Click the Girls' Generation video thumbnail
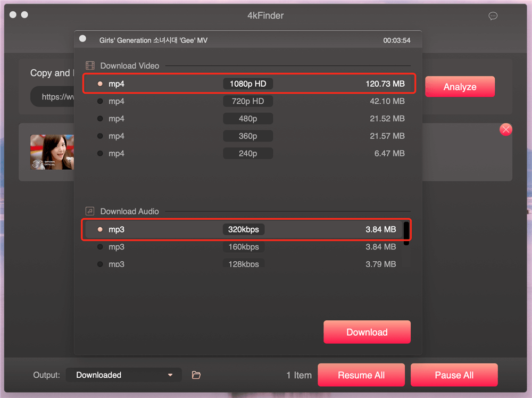 52,152
